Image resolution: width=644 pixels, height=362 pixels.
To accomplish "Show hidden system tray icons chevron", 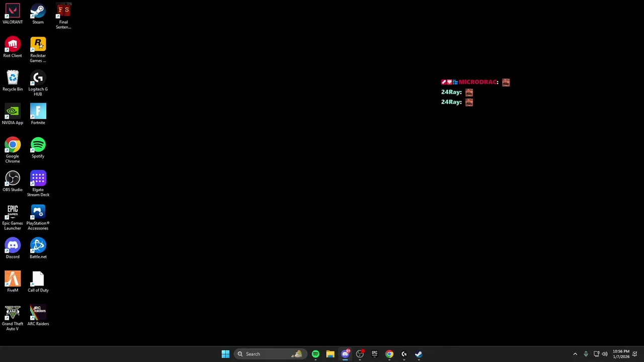I will pyautogui.click(x=575, y=354).
